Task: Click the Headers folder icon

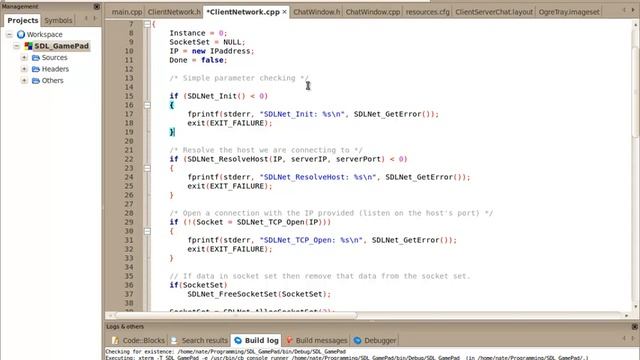Action: 36,69
